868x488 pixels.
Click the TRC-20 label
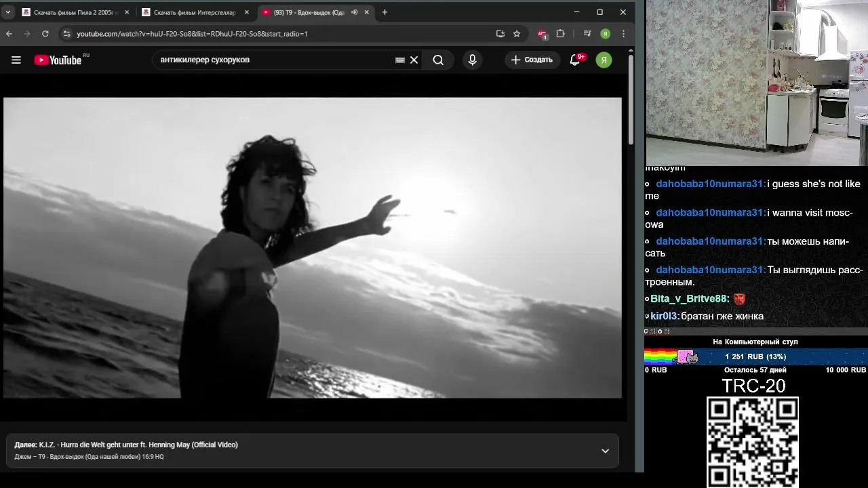[x=753, y=386]
